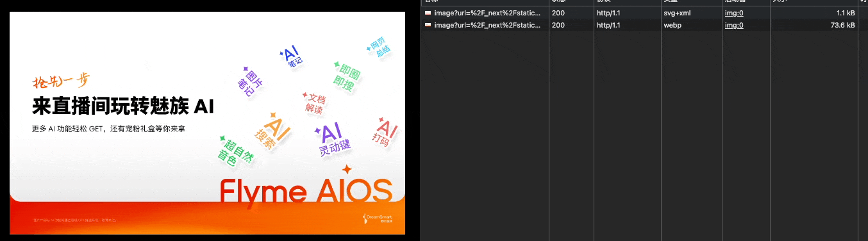Click the red 文档解读 tag
The image size is (868, 241).
pyautogui.click(x=314, y=104)
